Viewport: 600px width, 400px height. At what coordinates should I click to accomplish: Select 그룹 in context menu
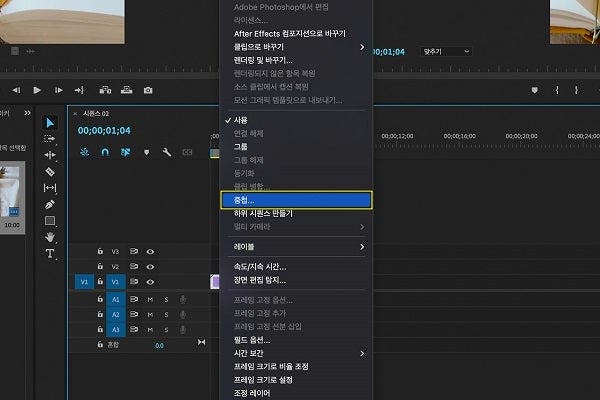tap(297, 147)
